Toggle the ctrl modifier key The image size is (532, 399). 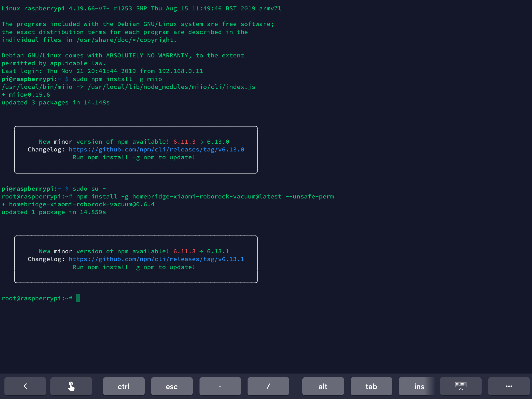[124, 386]
